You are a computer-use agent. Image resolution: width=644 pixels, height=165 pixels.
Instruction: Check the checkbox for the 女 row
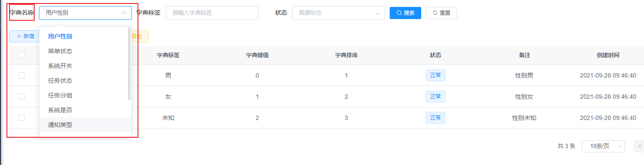pyautogui.click(x=22, y=97)
